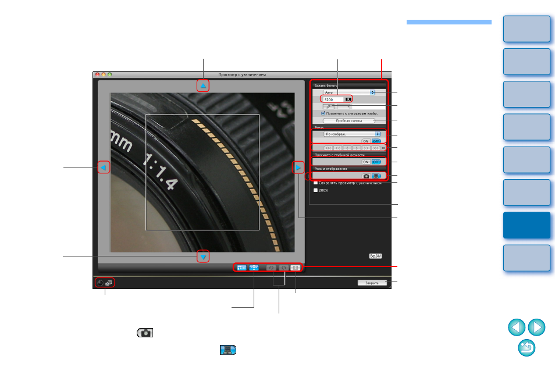
Task: Close the Просмотр с увеличением window
Action: (97, 74)
